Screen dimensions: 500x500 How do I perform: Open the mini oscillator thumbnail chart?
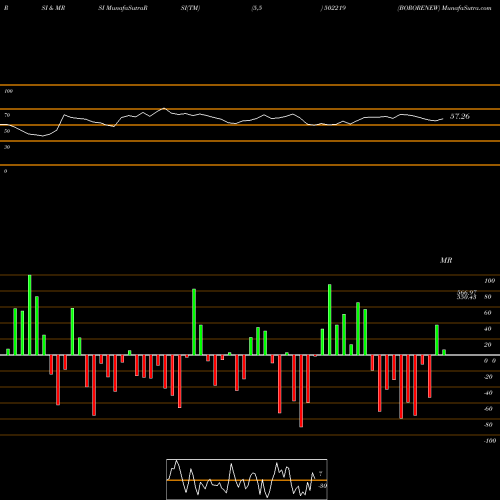coord(247,479)
